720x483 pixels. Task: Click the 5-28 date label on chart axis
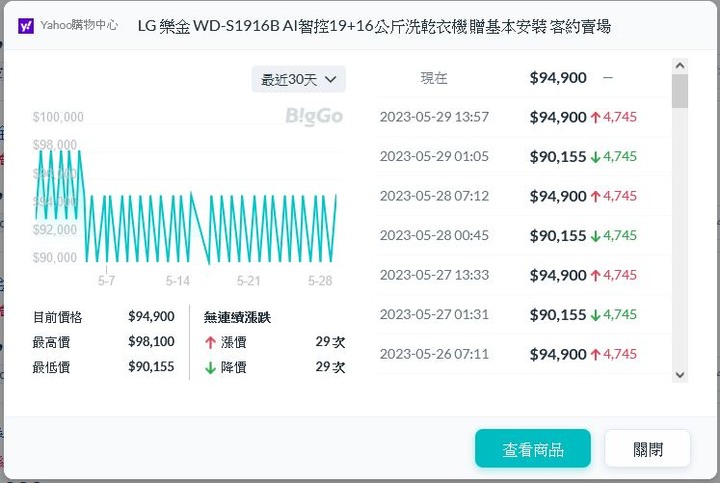click(x=320, y=281)
